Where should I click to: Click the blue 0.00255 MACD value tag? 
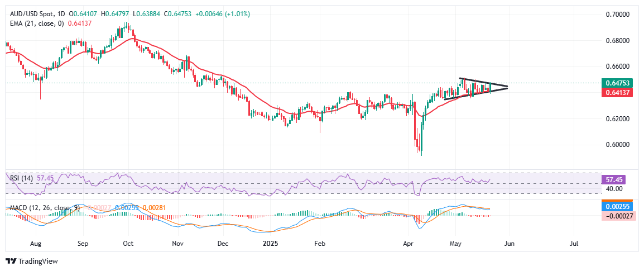(x=616, y=207)
